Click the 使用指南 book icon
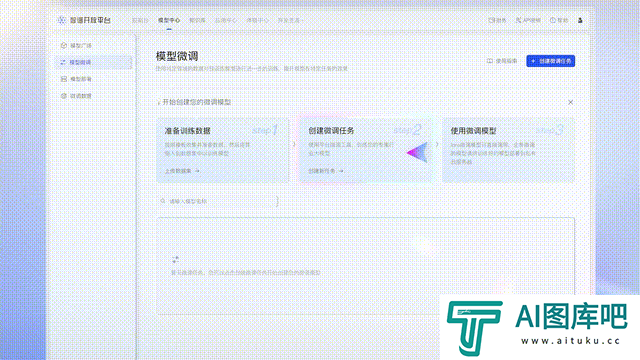 pyautogui.click(x=490, y=61)
